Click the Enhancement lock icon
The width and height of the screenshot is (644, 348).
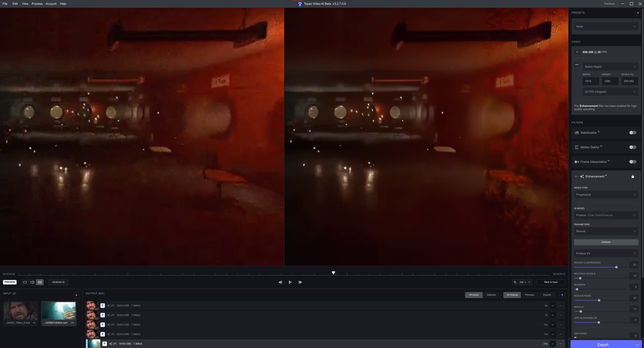633,177
